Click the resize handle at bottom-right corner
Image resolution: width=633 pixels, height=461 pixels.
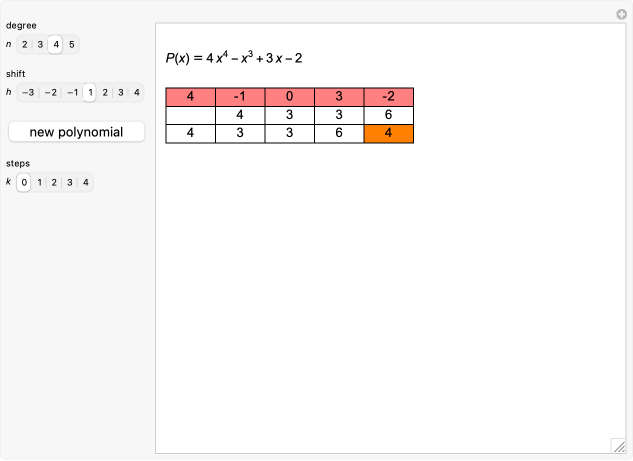coord(618,446)
